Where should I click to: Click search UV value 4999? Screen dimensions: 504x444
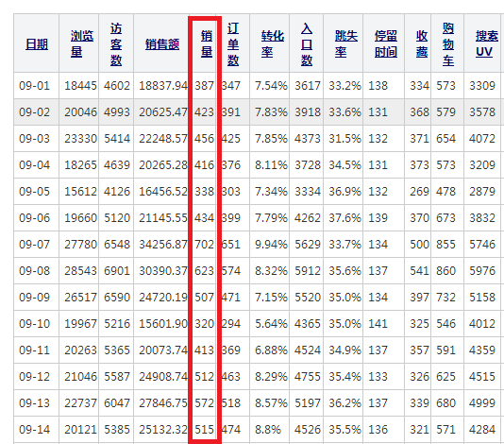(x=482, y=402)
